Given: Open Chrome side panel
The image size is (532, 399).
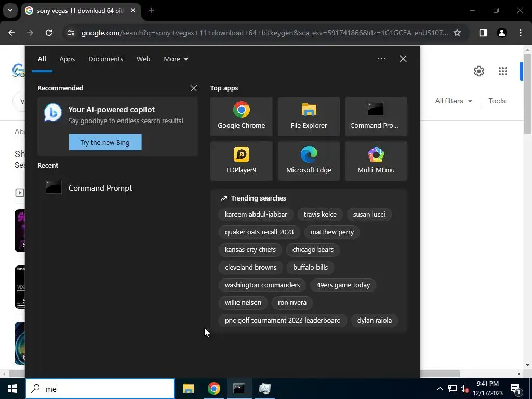Looking at the screenshot, I should coord(483,33).
